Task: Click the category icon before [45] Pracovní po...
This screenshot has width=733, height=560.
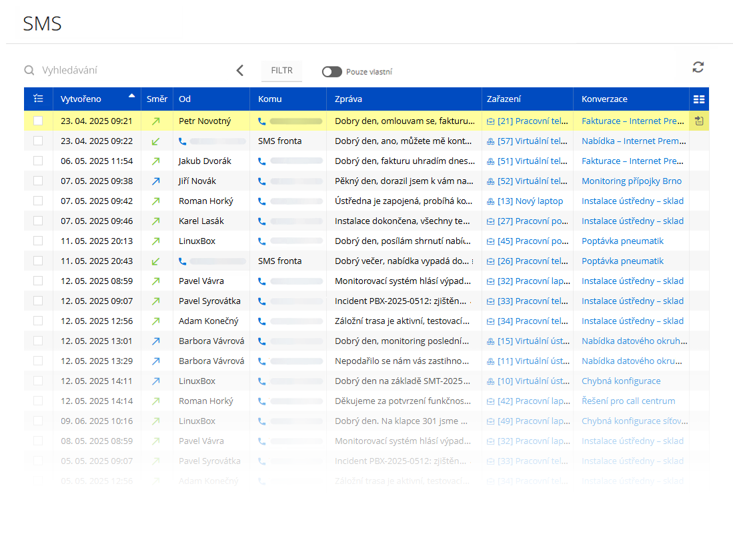Action: tap(490, 242)
